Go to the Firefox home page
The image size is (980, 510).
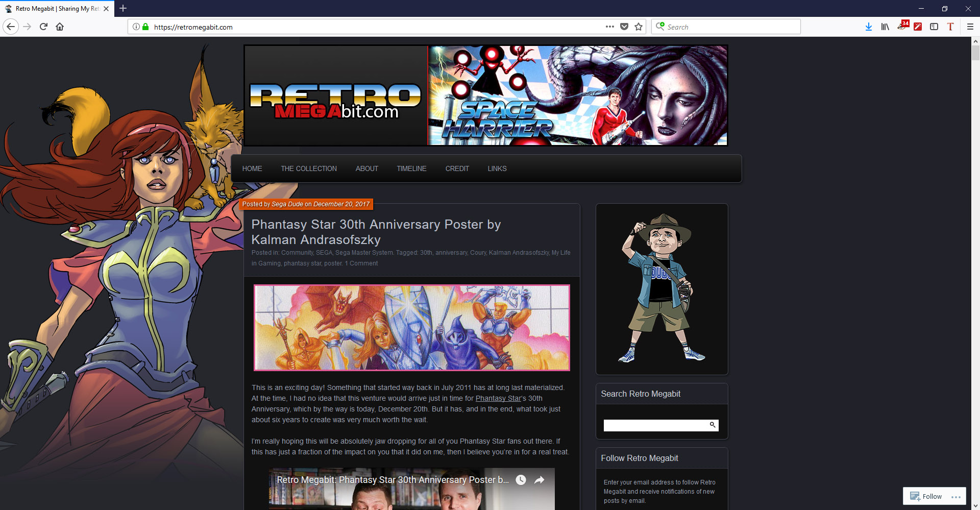[x=60, y=27]
